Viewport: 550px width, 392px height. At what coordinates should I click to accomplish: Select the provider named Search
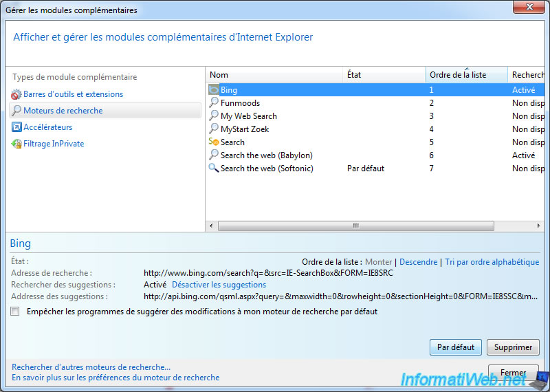pyautogui.click(x=232, y=142)
